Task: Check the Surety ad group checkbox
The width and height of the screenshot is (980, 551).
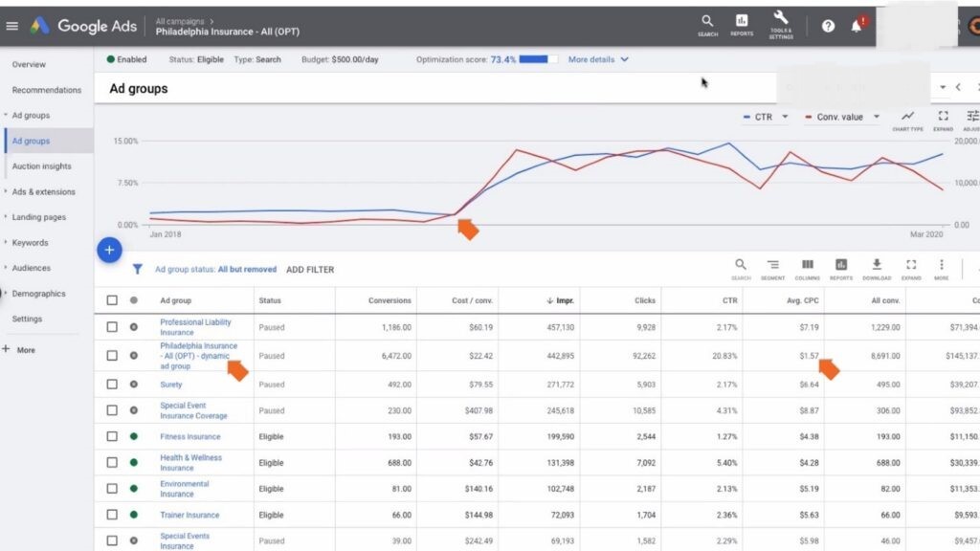Action: tap(112, 385)
